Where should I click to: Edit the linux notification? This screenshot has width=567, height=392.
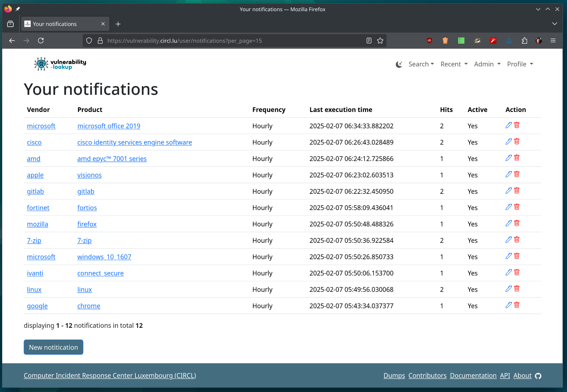click(509, 289)
